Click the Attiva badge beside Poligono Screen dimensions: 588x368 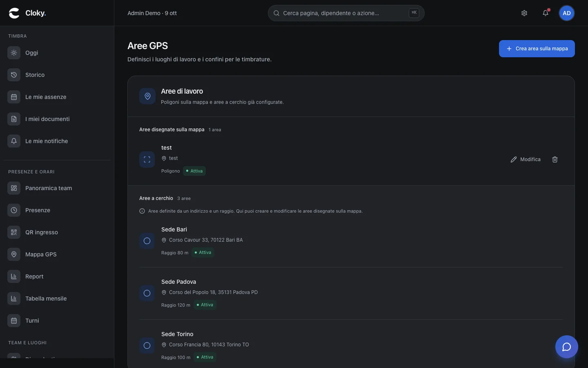coord(194,171)
